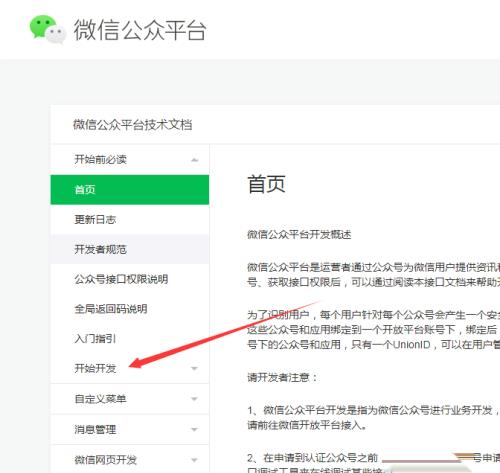The height and width of the screenshot is (473, 500).
Task: Expand the 自定义菜单 dropdown arrow
Action: click(x=195, y=399)
